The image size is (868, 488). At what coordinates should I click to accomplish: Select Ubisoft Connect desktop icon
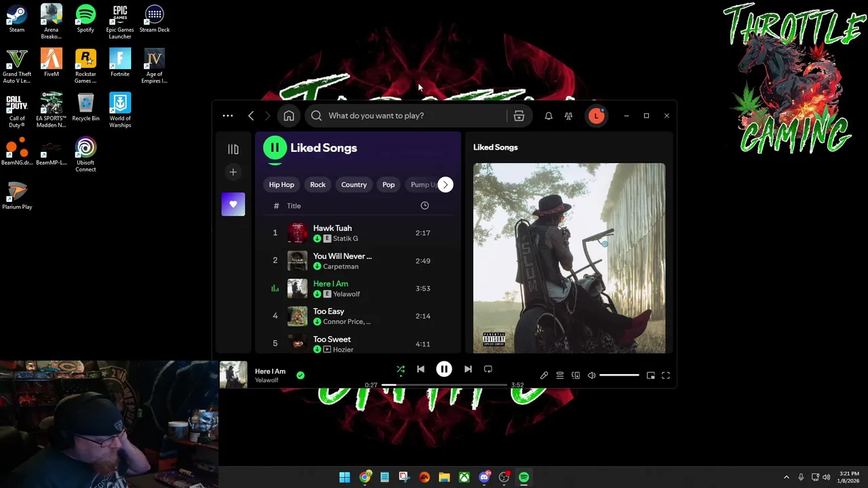[x=85, y=155]
